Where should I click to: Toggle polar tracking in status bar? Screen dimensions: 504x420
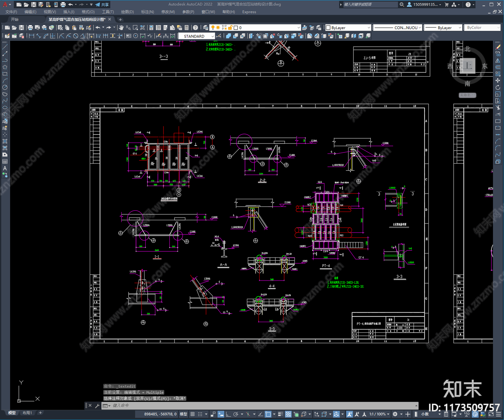(236, 414)
